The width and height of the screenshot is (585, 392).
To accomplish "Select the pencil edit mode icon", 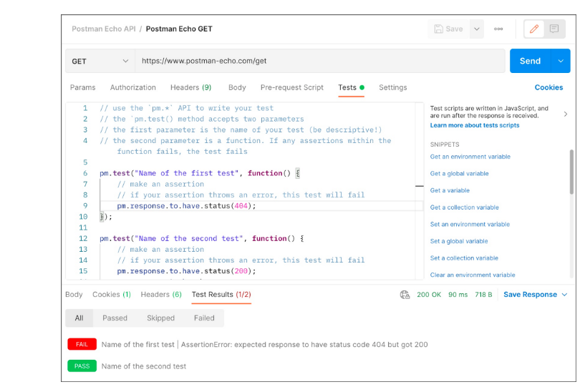I will click(534, 29).
